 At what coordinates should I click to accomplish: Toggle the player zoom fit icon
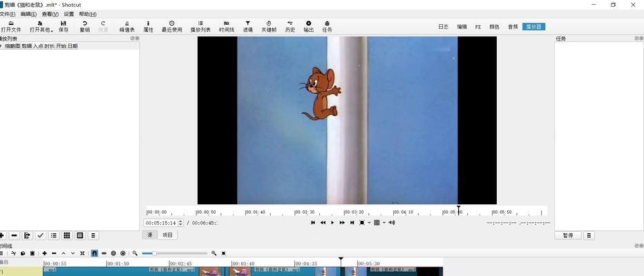click(x=362, y=223)
